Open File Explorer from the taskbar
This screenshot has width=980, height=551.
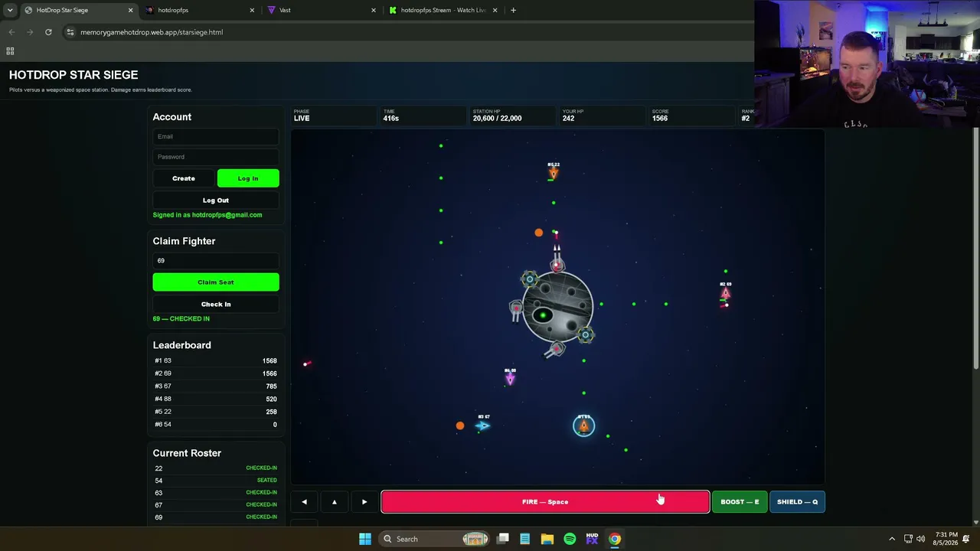[547, 539]
